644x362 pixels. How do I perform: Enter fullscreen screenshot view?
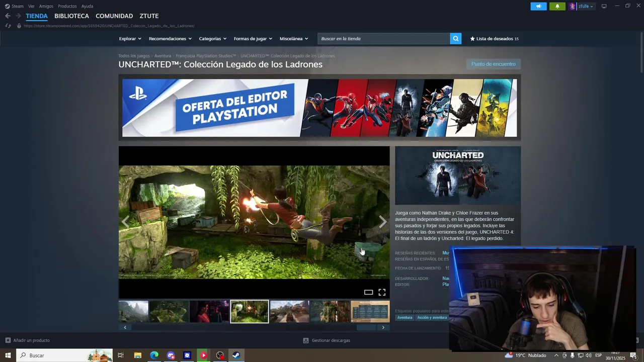382,292
